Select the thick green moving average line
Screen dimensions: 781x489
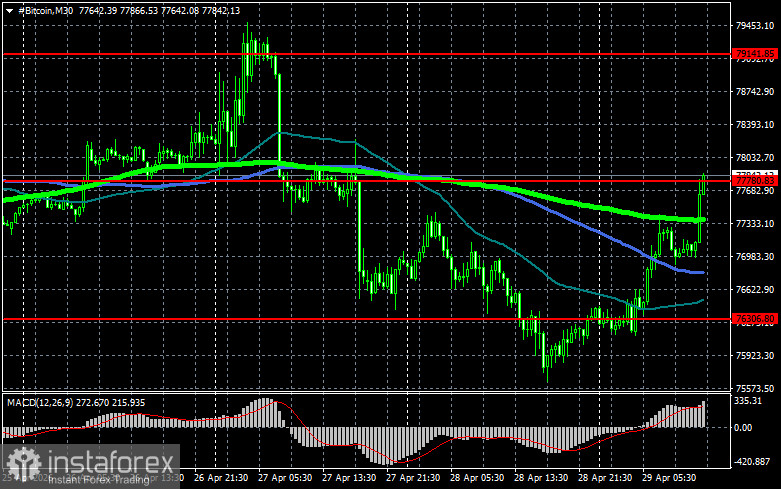(x=548, y=198)
